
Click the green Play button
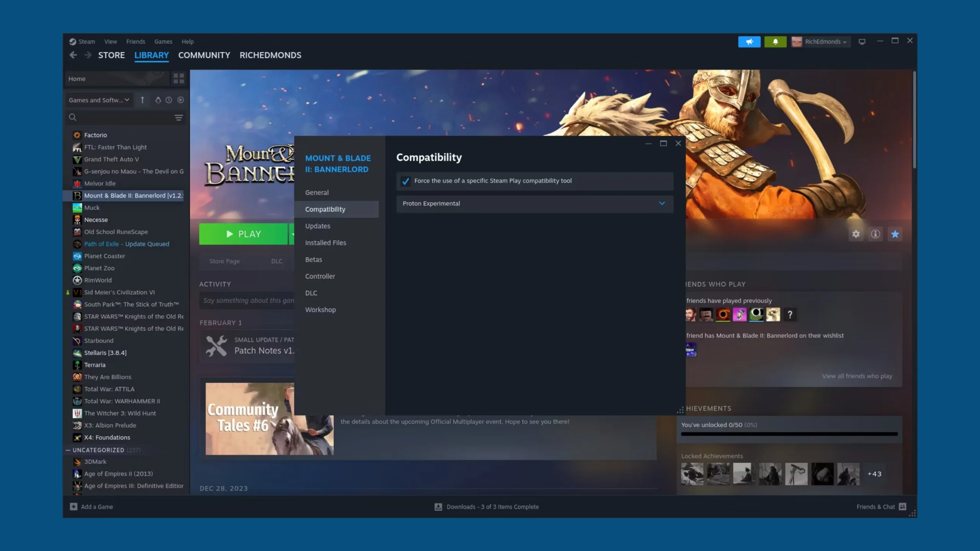point(243,234)
